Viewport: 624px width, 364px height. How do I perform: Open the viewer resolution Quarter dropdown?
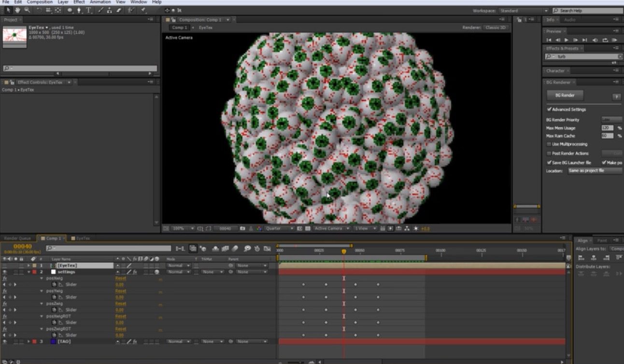coord(279,228)
